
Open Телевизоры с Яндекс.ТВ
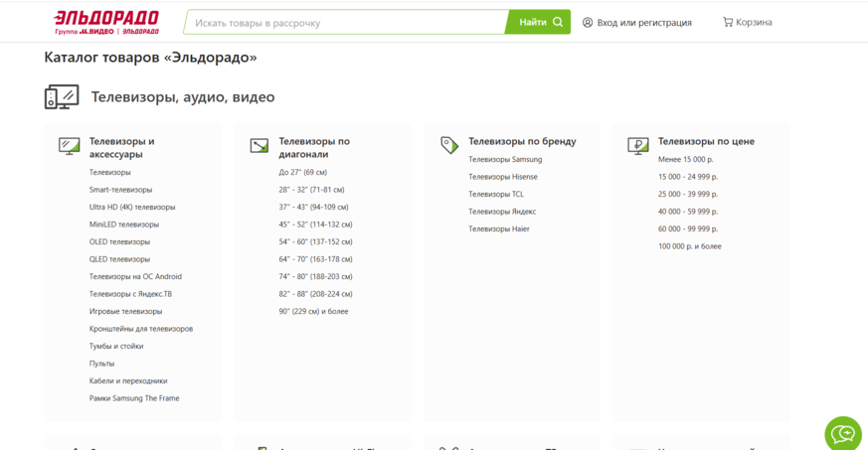(x=130, y=294)
